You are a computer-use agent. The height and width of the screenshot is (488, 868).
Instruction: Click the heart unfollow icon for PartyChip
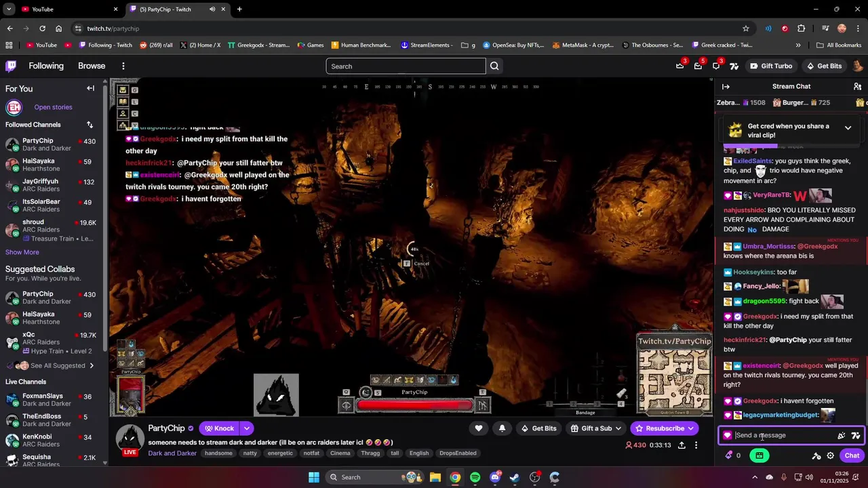(479, 428)
